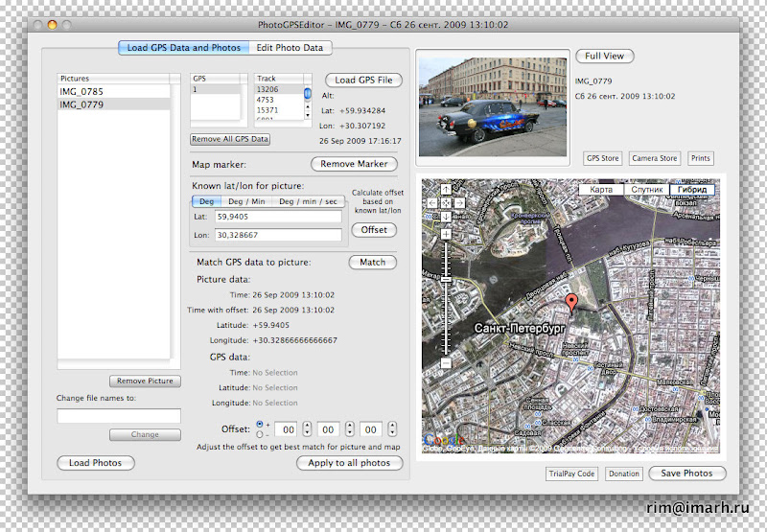Open the Edit Photo Data tab
The width and height of the screenshot is (767, 532).
click(290, 48)
